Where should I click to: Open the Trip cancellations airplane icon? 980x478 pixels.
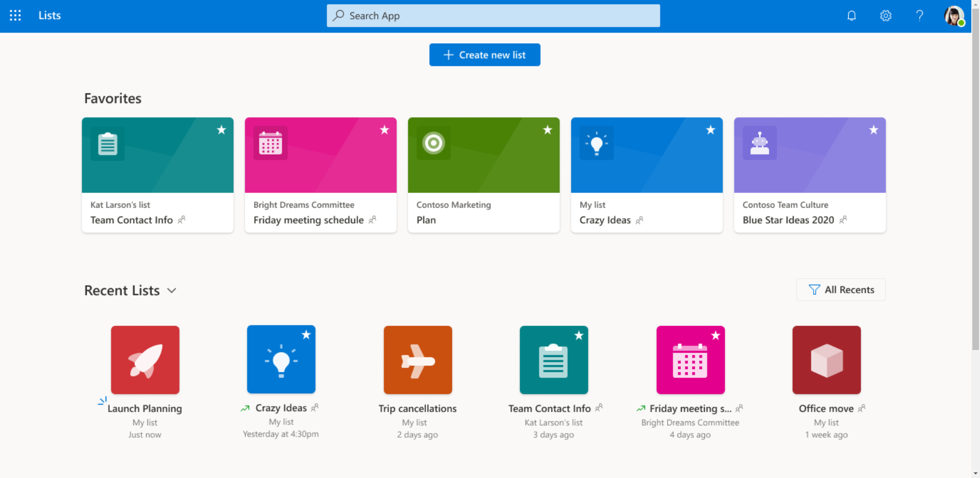pyautogui.click(x=418, y=360)
